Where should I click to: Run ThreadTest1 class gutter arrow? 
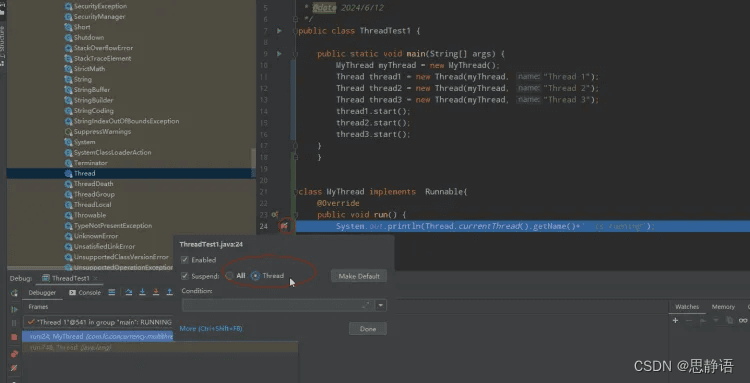point(279,31)
